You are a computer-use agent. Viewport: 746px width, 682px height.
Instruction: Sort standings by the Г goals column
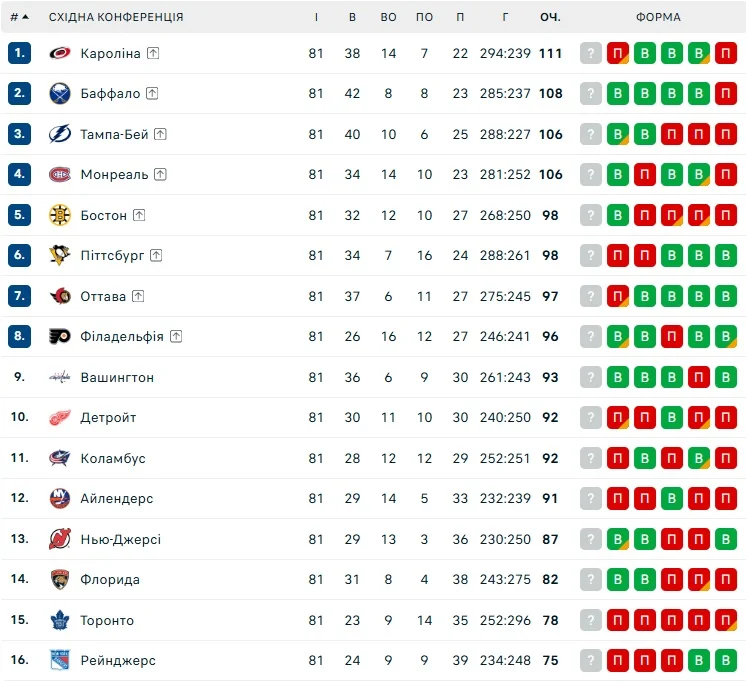pos(506,17)
